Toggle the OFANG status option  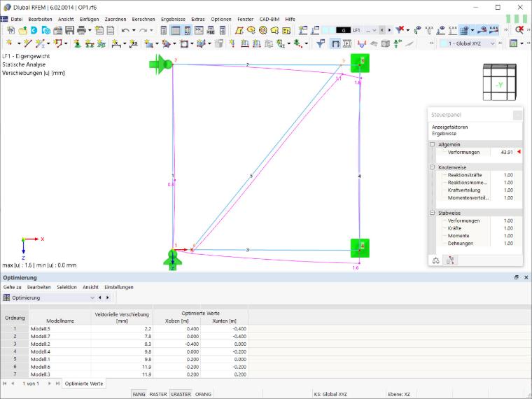pos(203,394)
